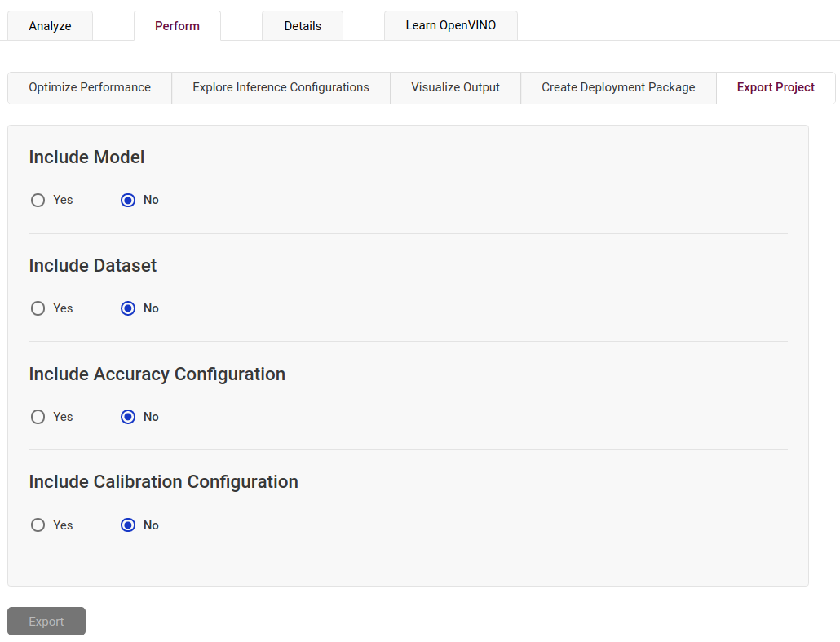Click No for Include Accuracy Configuration

(x=128, y=417)
